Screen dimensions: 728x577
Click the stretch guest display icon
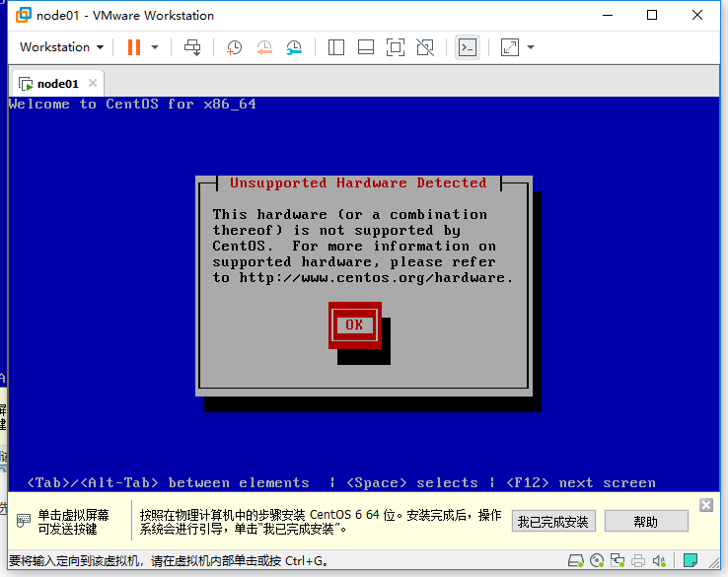[510, 47]
